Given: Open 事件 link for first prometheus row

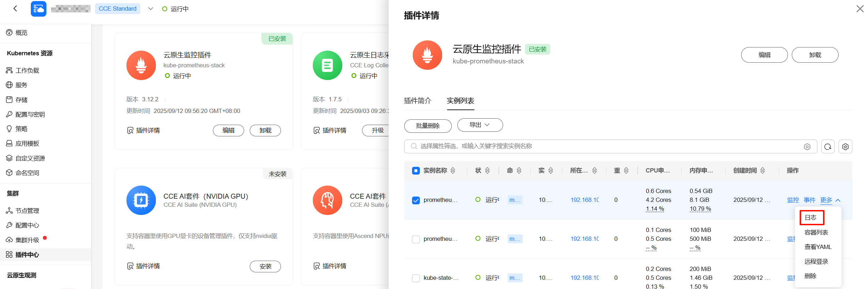Looking at the screenshot, I should point(810,200).
